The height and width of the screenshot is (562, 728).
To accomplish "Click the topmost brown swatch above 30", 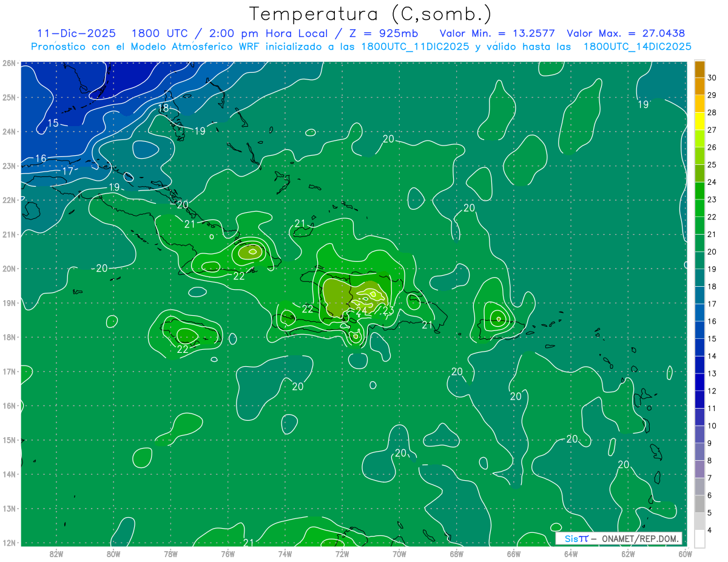I will point(699,69).
